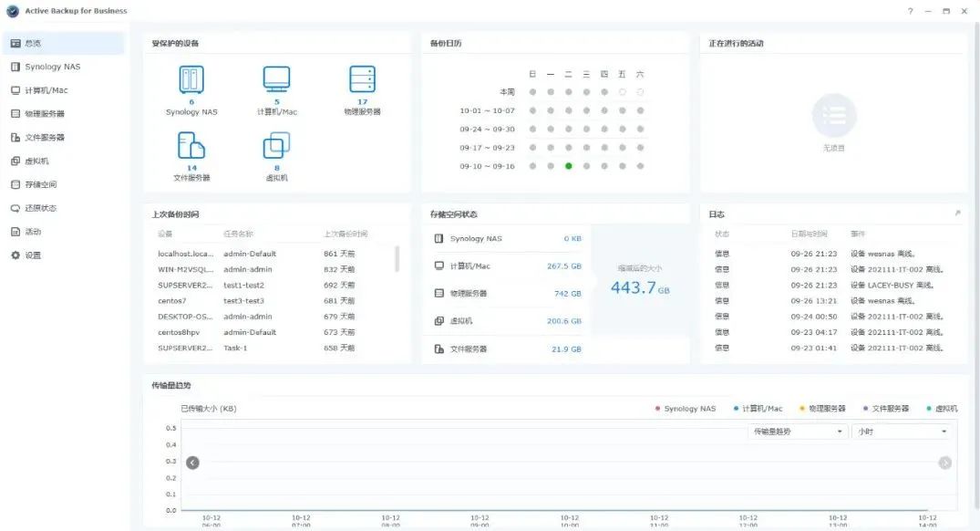Toggle 计算机/Mac legend series
This screenshot has height=531, width=980.
coord(758,409)
